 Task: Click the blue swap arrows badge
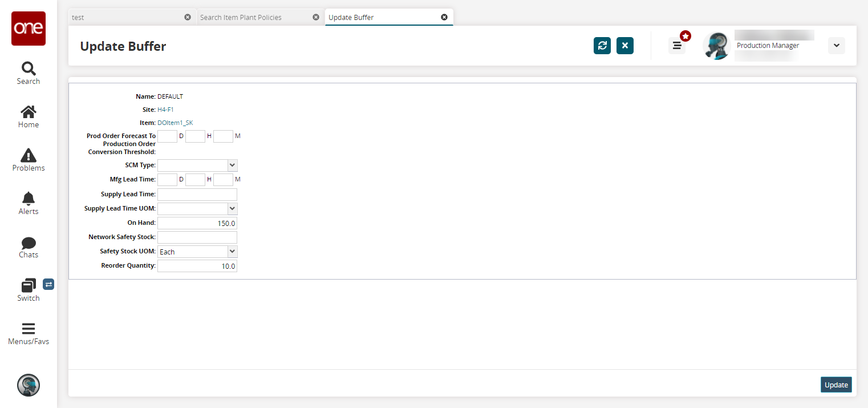pos(48,284)
